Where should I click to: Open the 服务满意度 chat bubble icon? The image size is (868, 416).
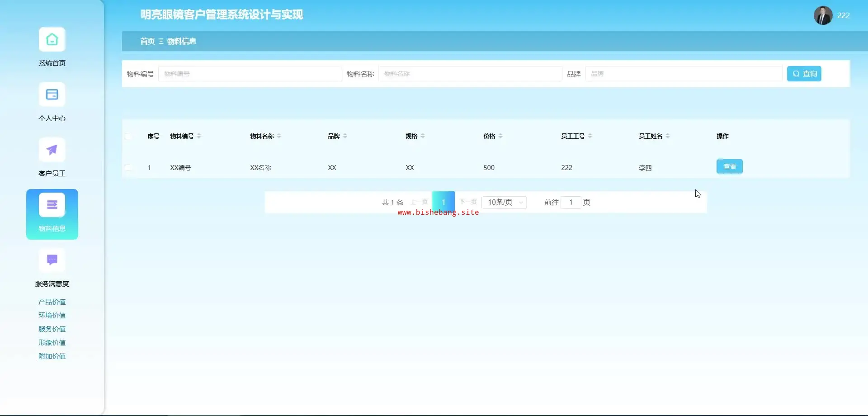pos(52,260)
